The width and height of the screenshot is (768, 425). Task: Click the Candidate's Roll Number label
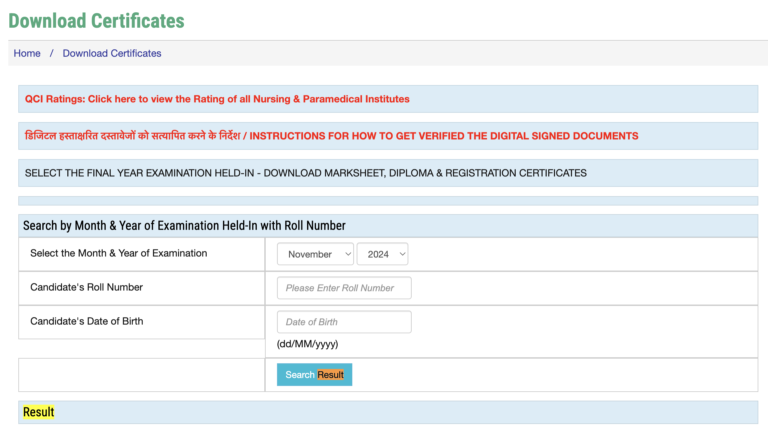click(86, 288)
